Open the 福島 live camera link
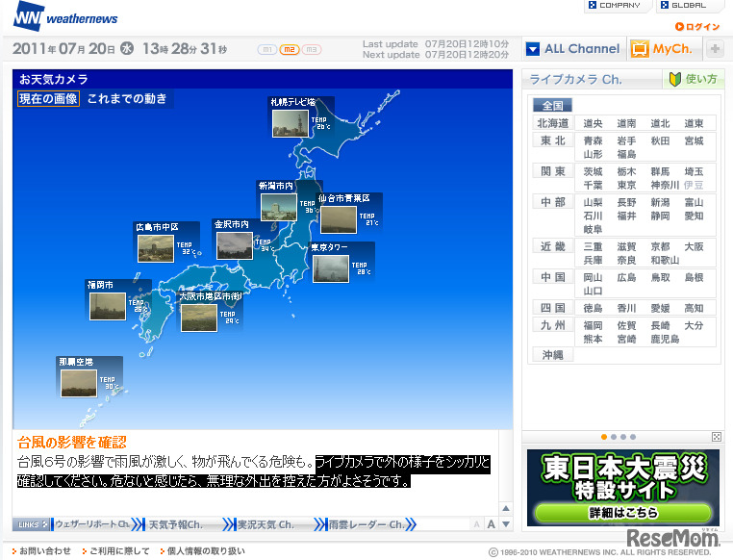The image size is (733, 560). [626, 154]
